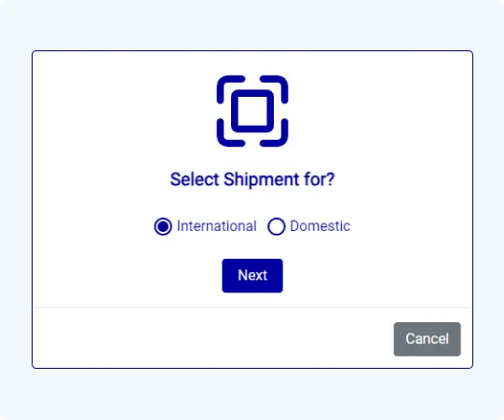Select the International radio button

(163, 226)
